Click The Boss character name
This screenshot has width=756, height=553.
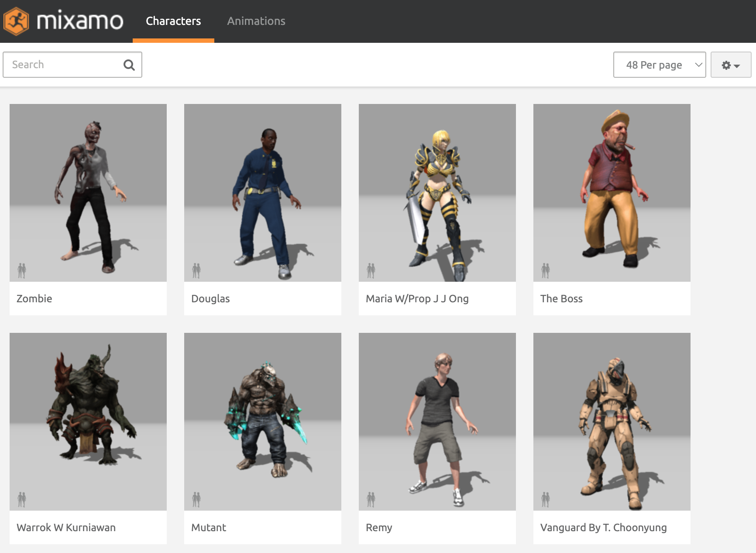pos(561,299)
